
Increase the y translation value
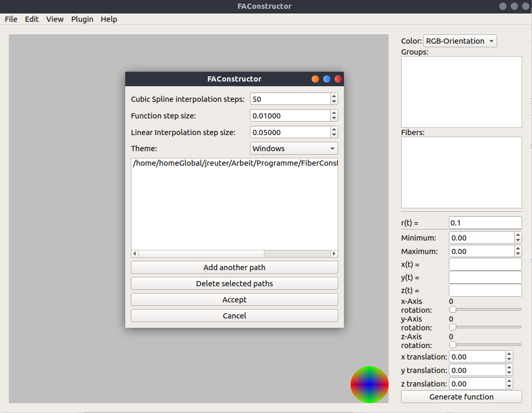509,367
